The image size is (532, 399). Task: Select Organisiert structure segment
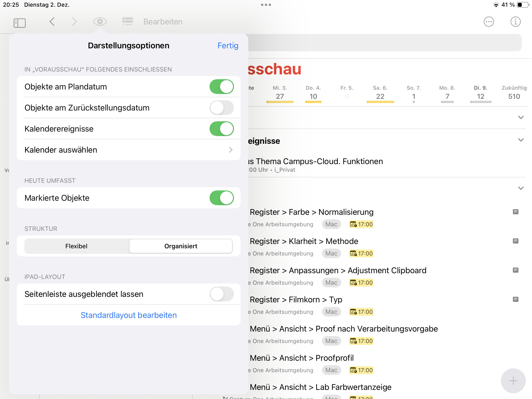(x=181, y=246)
